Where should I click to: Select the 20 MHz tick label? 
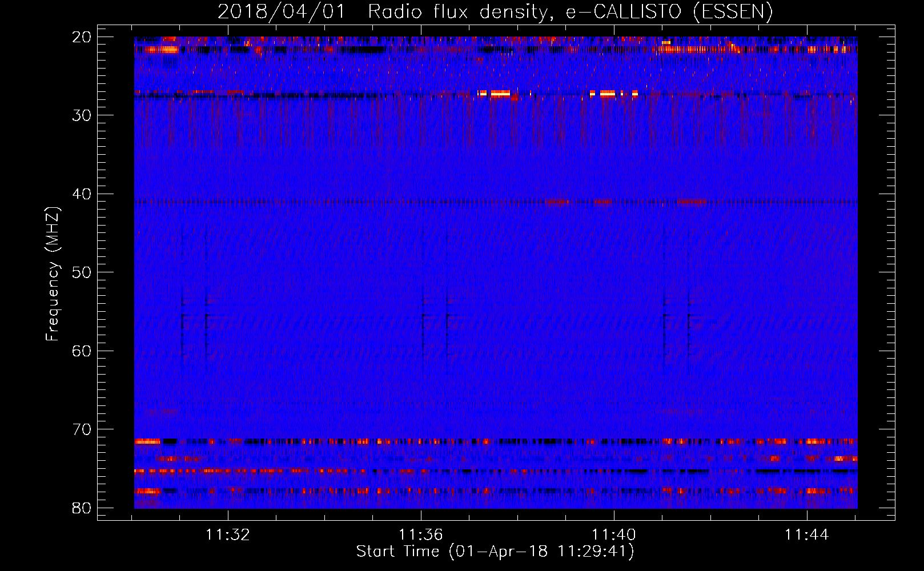[82, 37]
